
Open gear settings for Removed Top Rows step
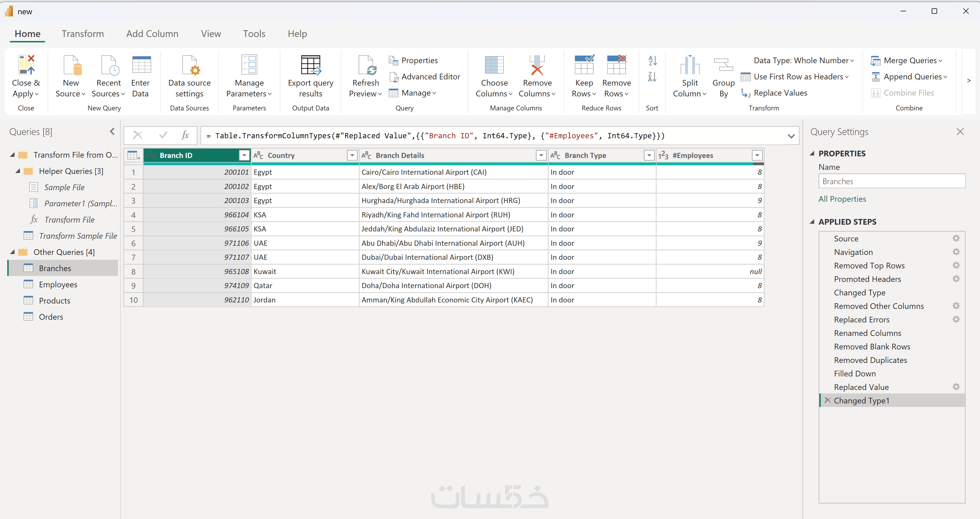point(956,266)
